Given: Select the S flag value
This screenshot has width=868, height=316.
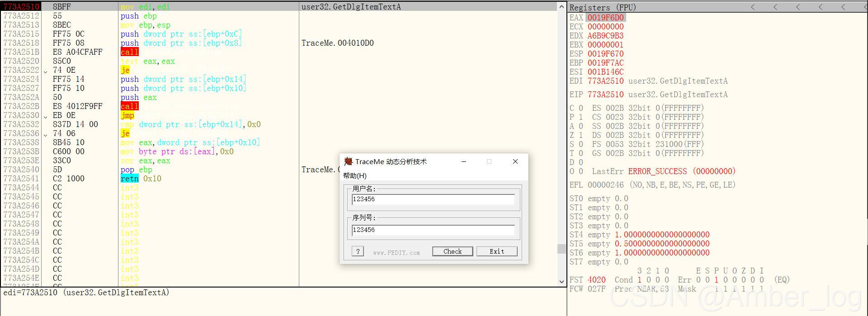Looking at the screenshot, I should (581, 144).
